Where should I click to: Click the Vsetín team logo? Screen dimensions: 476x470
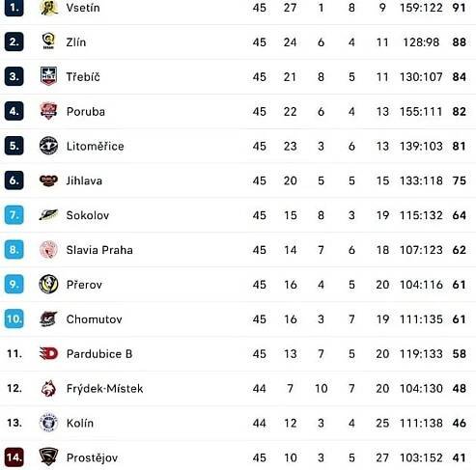pyautogui.click(x=48, y=8)
